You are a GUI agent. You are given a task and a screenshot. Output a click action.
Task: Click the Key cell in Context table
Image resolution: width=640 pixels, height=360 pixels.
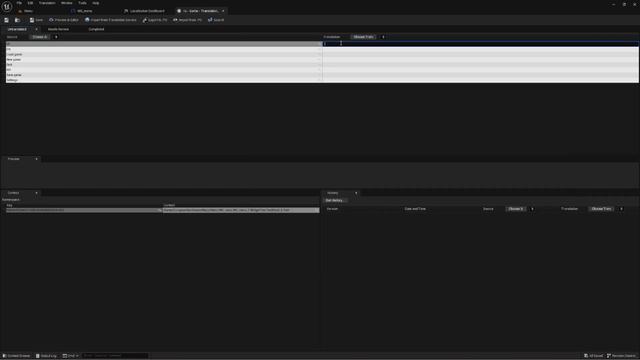[84, 210]
